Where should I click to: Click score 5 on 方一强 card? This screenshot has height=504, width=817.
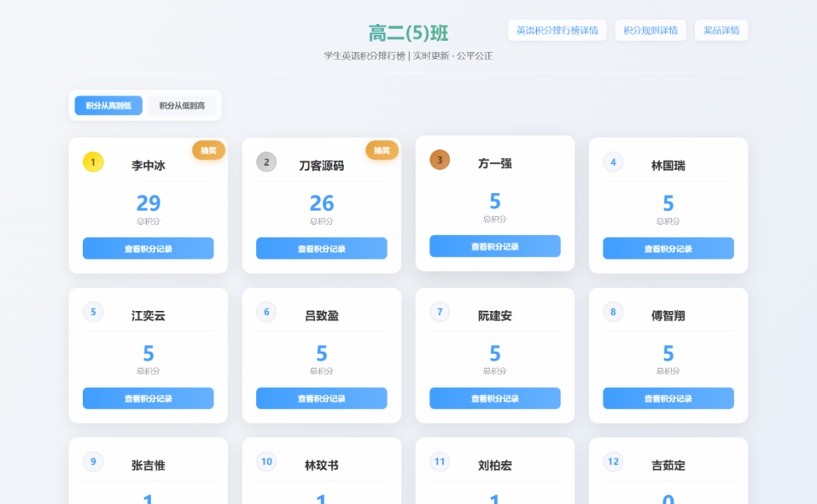tap(495, 201)
